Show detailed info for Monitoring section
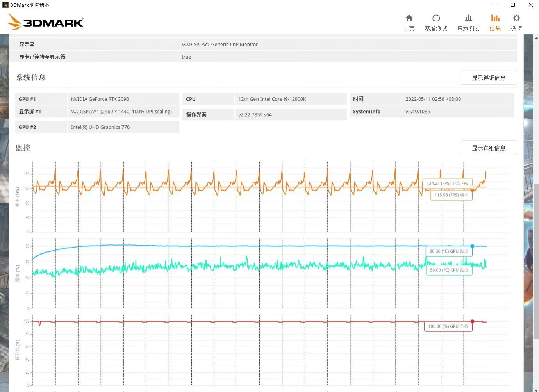This screenshot has width=539, height=392. click(489, 148)
